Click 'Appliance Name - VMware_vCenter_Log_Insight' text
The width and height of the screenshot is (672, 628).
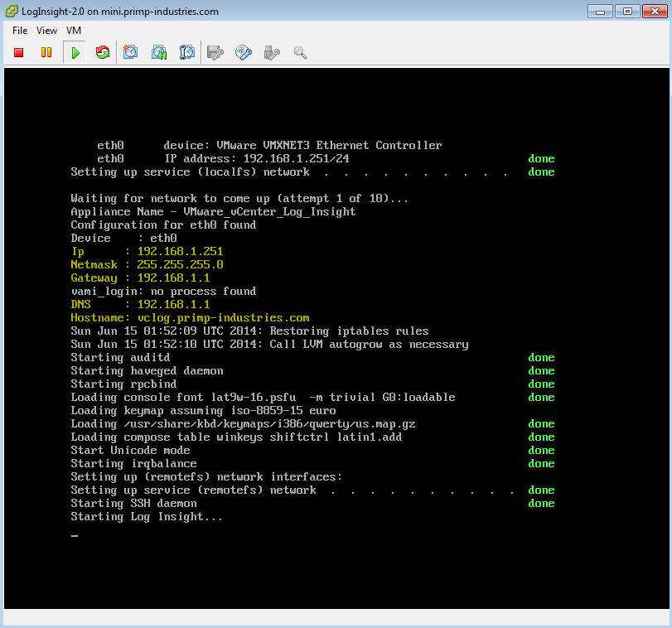pyautogui.click(x=213, y=211)
